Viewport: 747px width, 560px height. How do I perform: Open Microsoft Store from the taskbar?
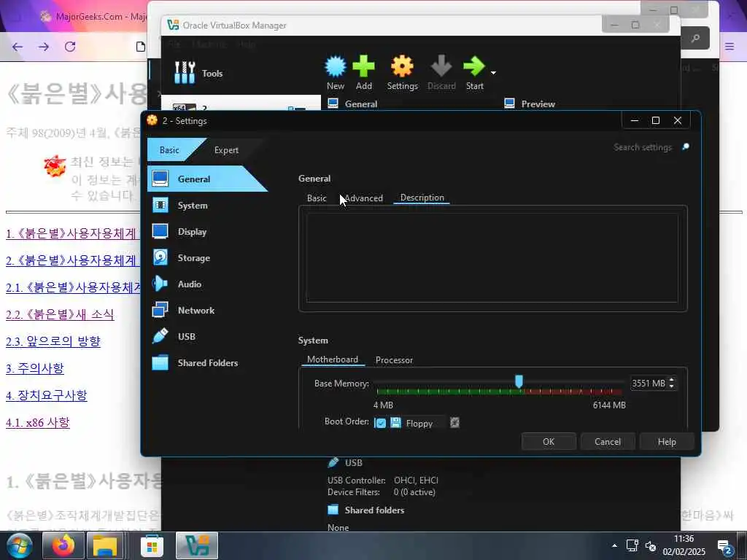tap(152, 545)
